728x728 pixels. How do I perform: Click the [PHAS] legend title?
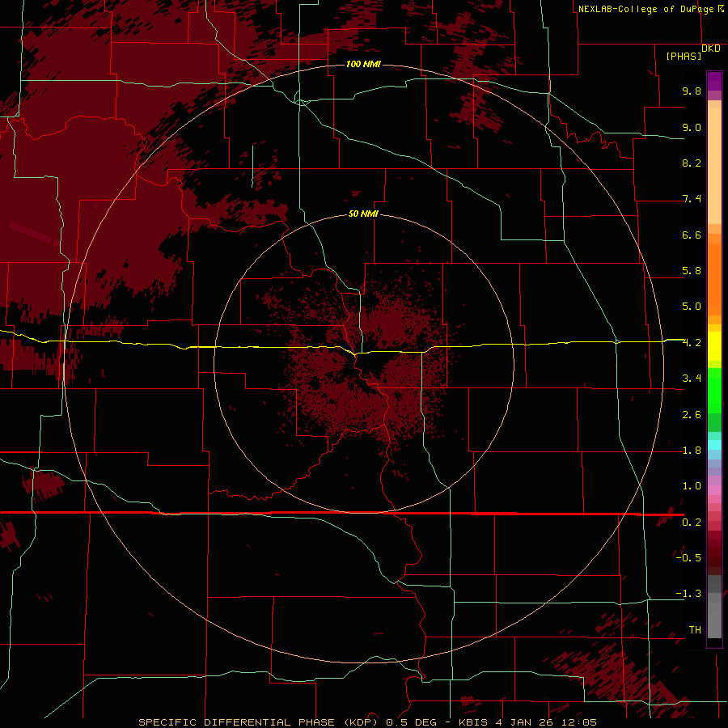(684, 56)
